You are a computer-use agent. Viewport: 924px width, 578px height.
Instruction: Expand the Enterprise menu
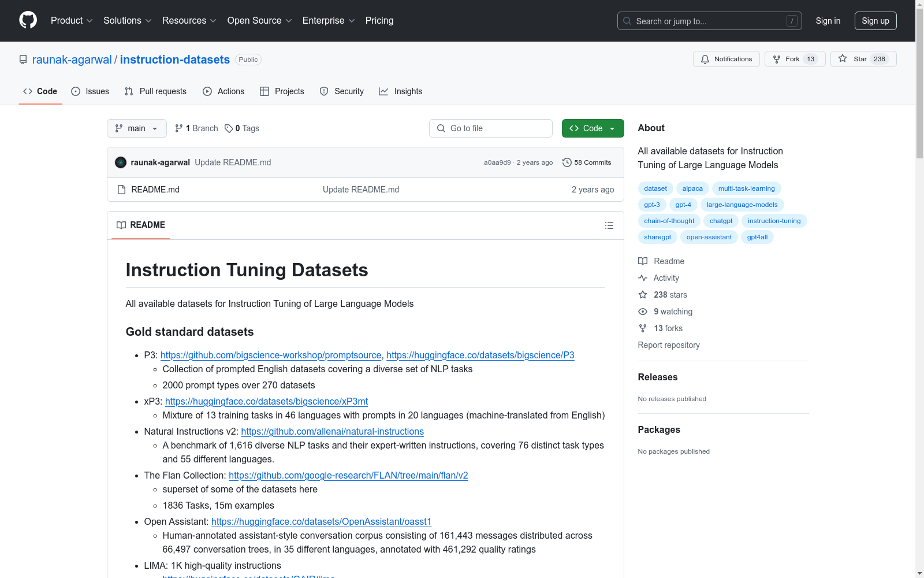[329, 21]
